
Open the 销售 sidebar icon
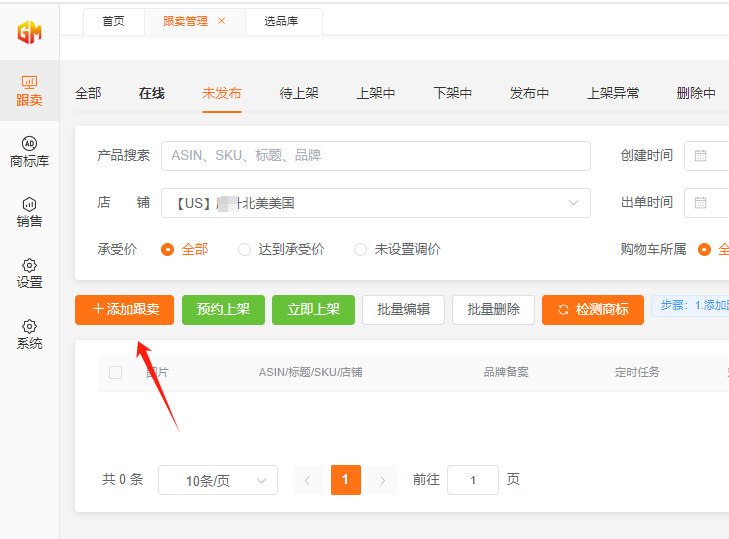29,205
